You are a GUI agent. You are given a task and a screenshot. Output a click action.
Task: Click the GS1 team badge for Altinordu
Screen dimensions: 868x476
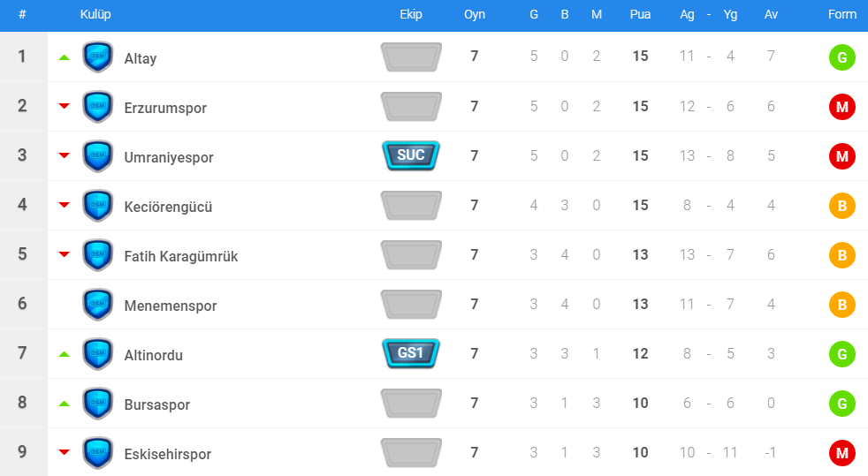[411, 353]
